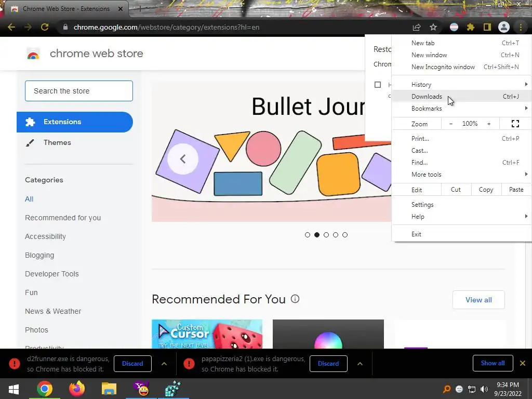532x399 pixels.
Task: Open a New Incognito window
Action: (x=462, y=67)
